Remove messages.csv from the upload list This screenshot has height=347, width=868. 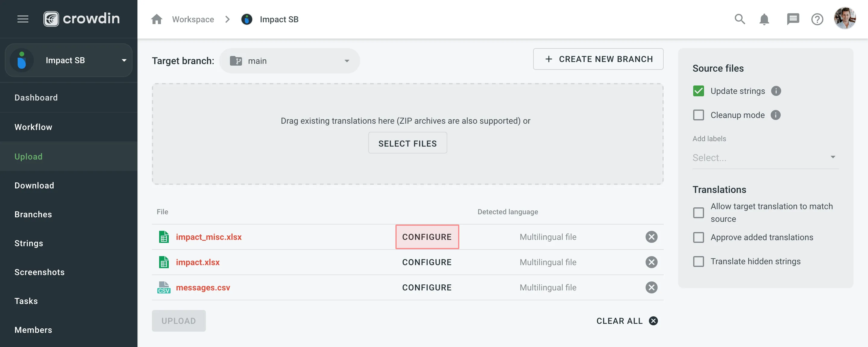(651, 287)
